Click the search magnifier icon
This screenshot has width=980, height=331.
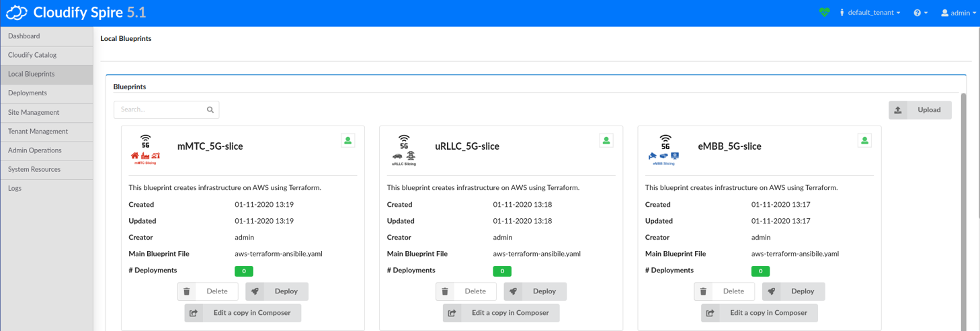(210, 109)
